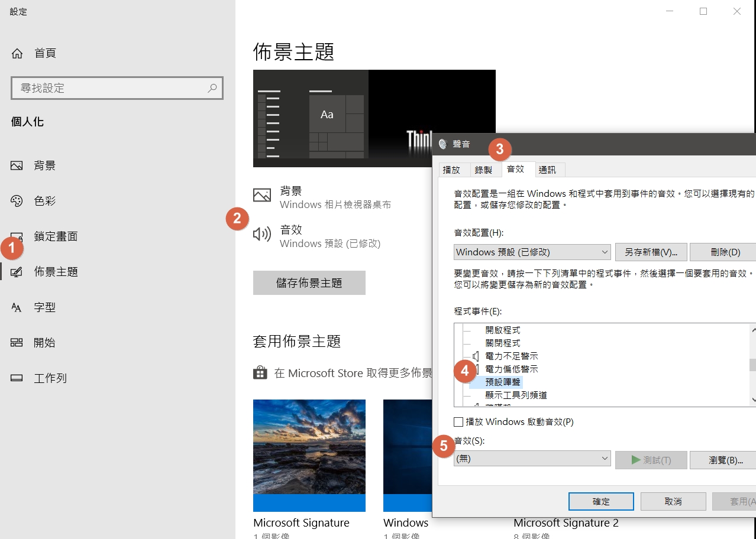Click the 瀏覽(B)... button
The width and height of the screenshot is (756, 539).
click(x=724, y=460)
